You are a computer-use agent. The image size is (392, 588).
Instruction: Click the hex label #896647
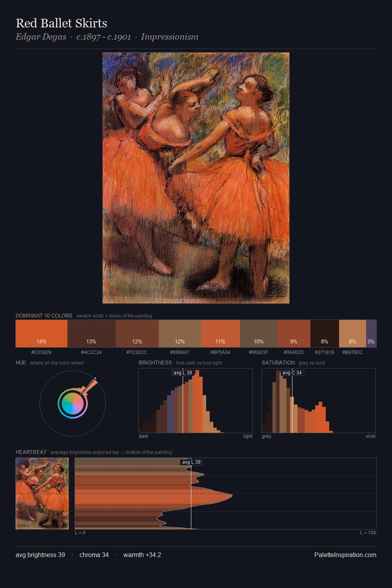(180, 352)
